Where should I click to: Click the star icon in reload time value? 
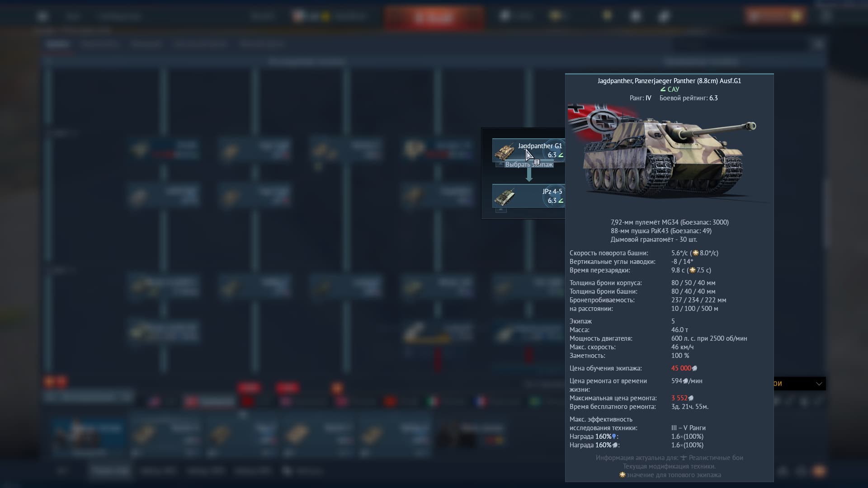pos(692,270)
